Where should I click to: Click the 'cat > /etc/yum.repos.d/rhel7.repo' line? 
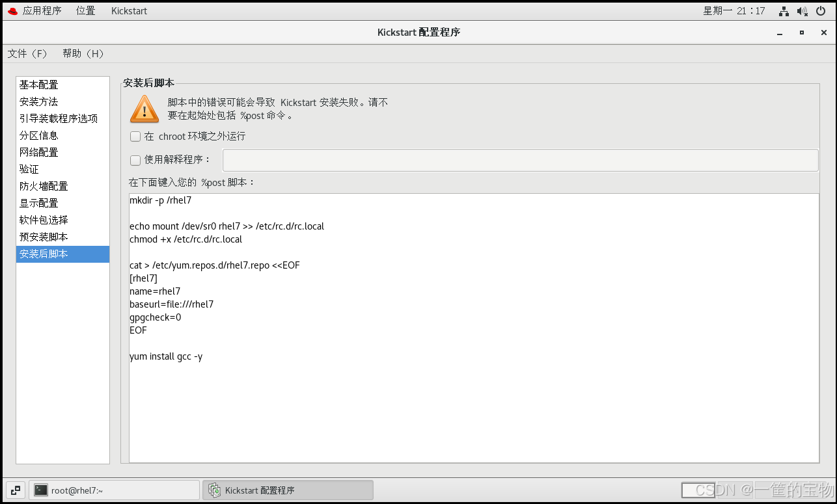point(215,265)
